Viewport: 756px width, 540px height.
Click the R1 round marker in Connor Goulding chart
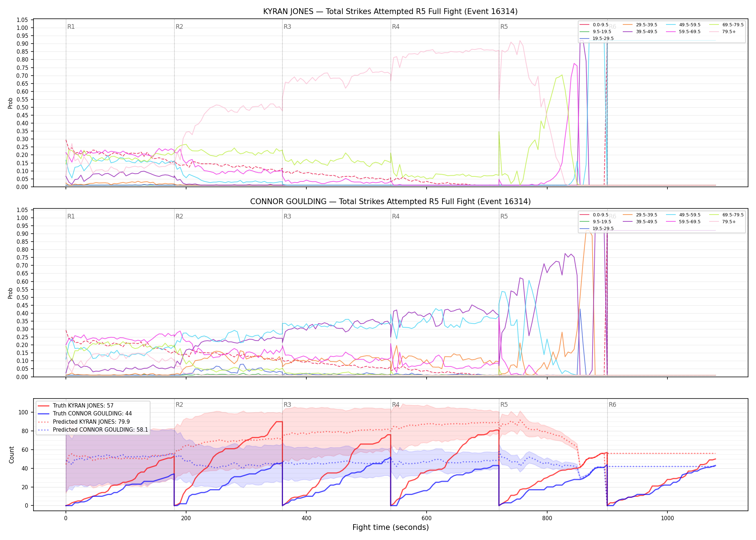(71, 216)
